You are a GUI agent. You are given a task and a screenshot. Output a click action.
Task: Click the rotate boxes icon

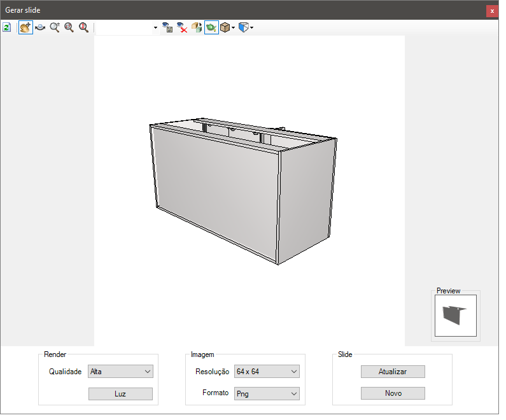(197, 27)
